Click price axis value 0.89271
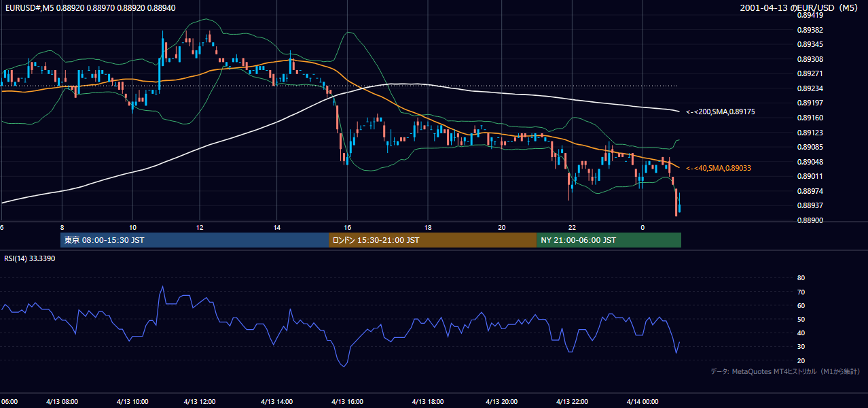The width and height of the screenshot is (868, 408). [810, 73]
